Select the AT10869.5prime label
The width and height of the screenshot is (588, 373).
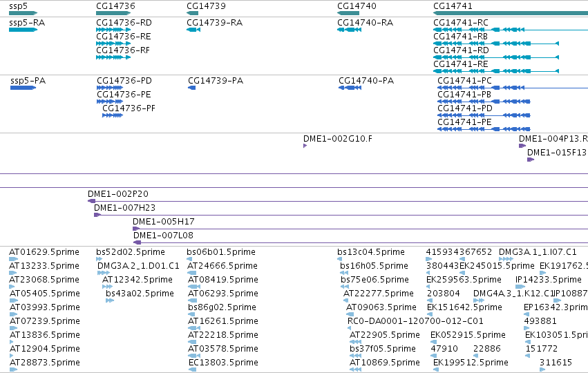point(385,363)
